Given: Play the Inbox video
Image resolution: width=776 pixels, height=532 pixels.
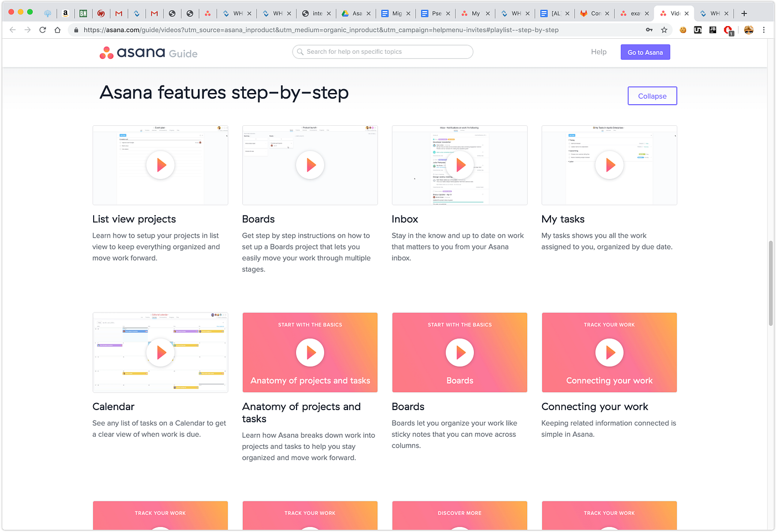Looking at the screenshot, I should tap(460, 165).
